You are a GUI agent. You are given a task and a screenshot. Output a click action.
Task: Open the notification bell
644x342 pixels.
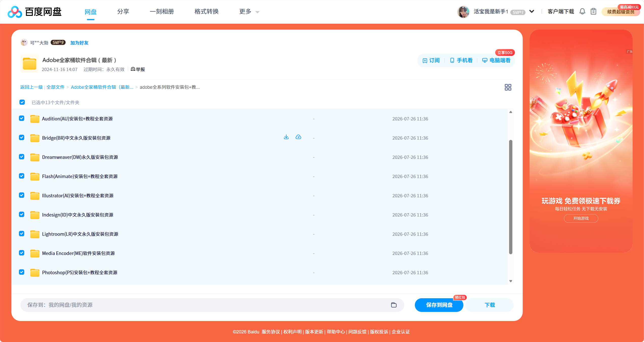coord(582,12)
